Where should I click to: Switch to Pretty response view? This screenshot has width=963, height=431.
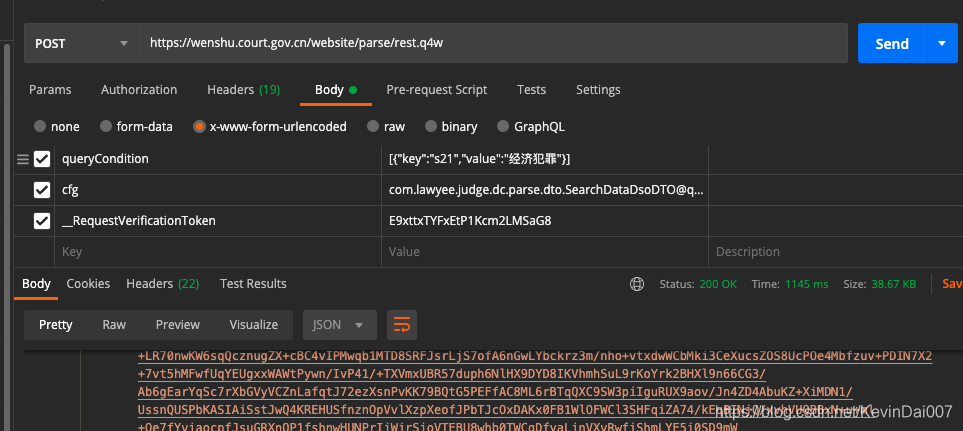tap(56, 325)
